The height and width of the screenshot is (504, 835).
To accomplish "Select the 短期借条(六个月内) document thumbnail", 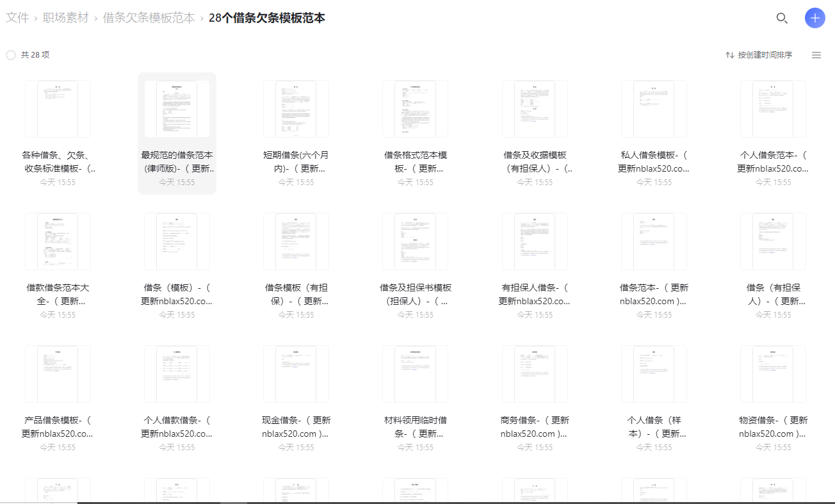I will pos(296,109).
